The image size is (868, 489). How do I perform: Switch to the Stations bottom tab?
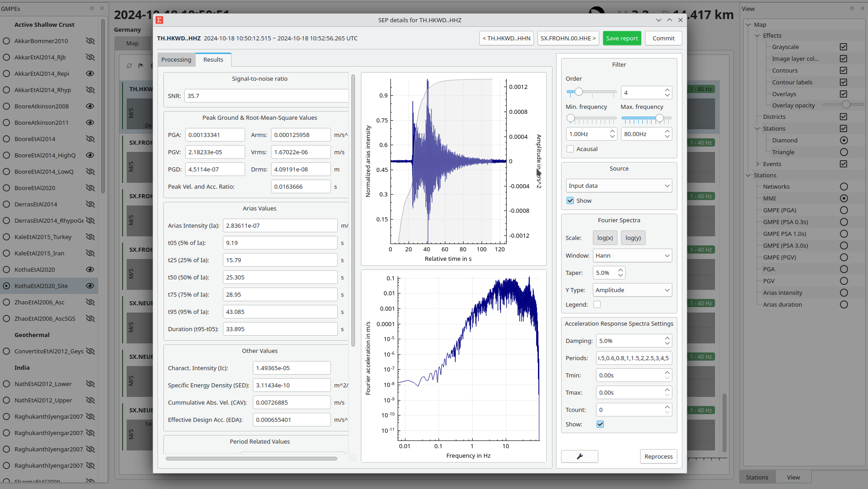tap(757, 477)
